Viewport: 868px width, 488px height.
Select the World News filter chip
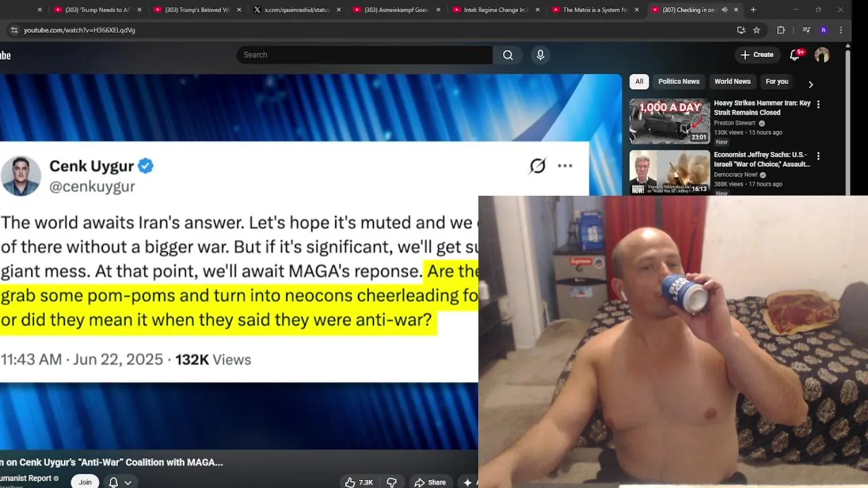point(732,81)
